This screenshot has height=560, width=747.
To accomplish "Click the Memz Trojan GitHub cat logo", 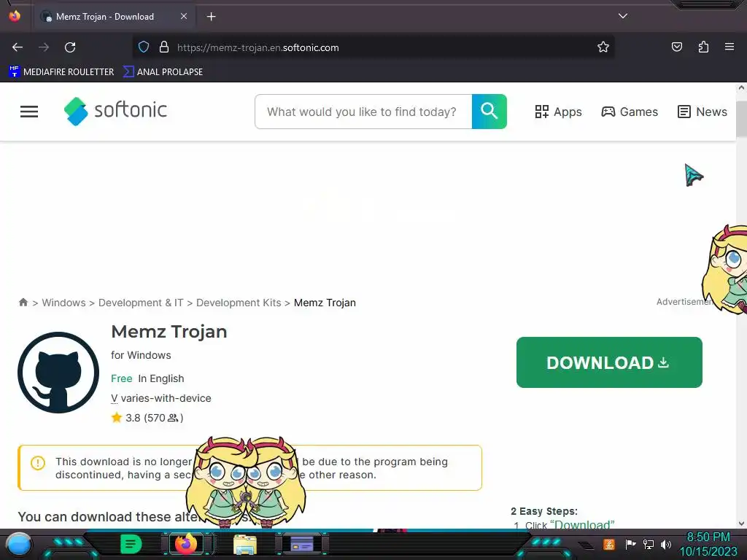I will tap(58, 373).
